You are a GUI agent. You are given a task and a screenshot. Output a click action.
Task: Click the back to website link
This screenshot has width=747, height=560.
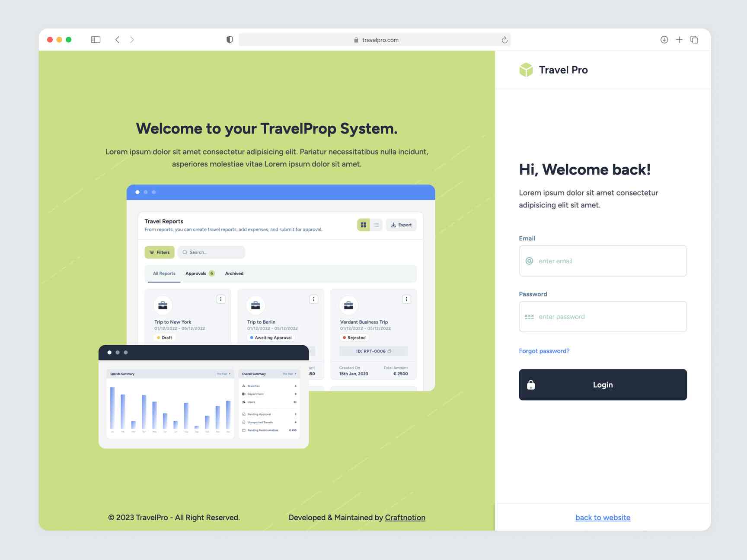coord(603,517)
